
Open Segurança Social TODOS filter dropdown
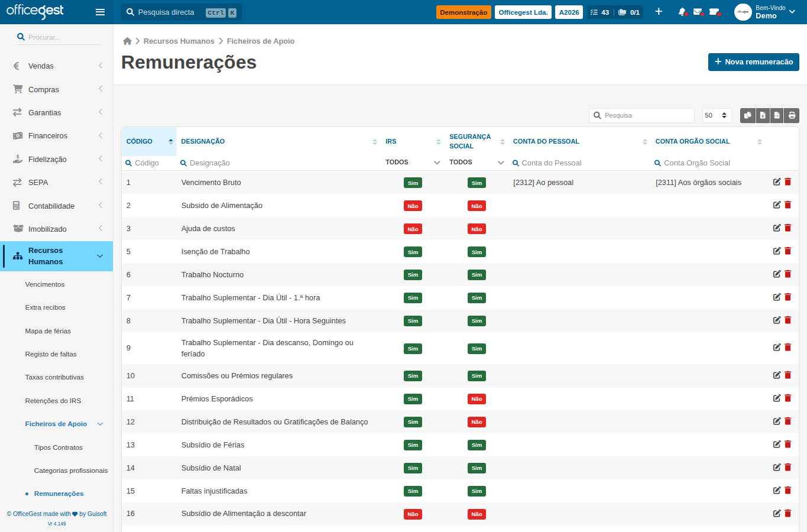coord(477,162)
